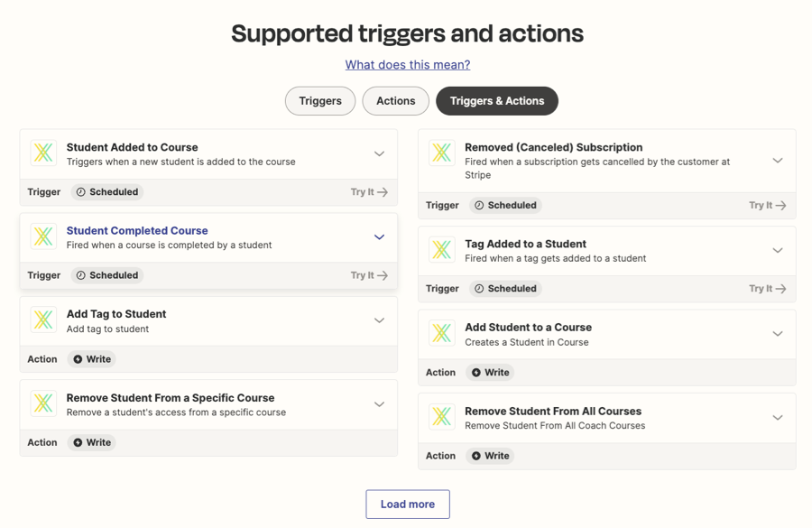Click the app icon on Remove Student From All Courses
This screenshot has width=812, height=528.
pyautogui.click(x=442, y=417)
